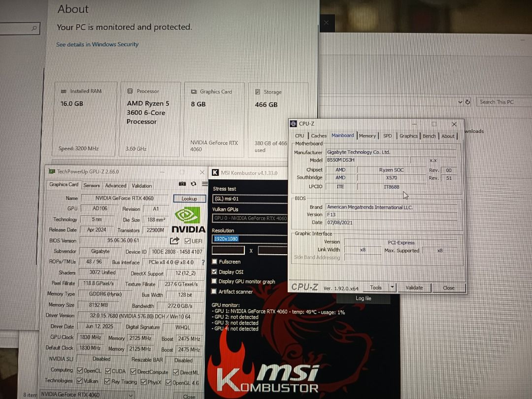This screenshot has width=532, height=399.
Task: Toggle the Vulkan checkbox
Action: tap(79, 381)
